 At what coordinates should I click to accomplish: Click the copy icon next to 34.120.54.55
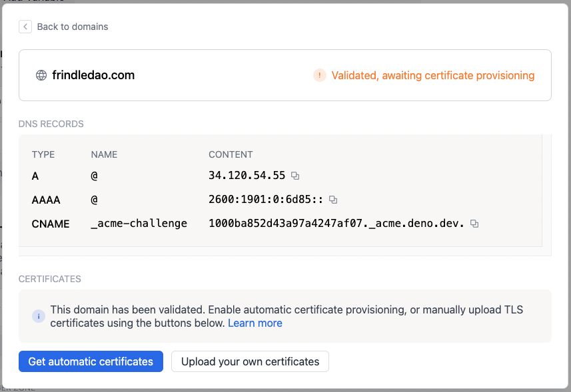(295, 176)
